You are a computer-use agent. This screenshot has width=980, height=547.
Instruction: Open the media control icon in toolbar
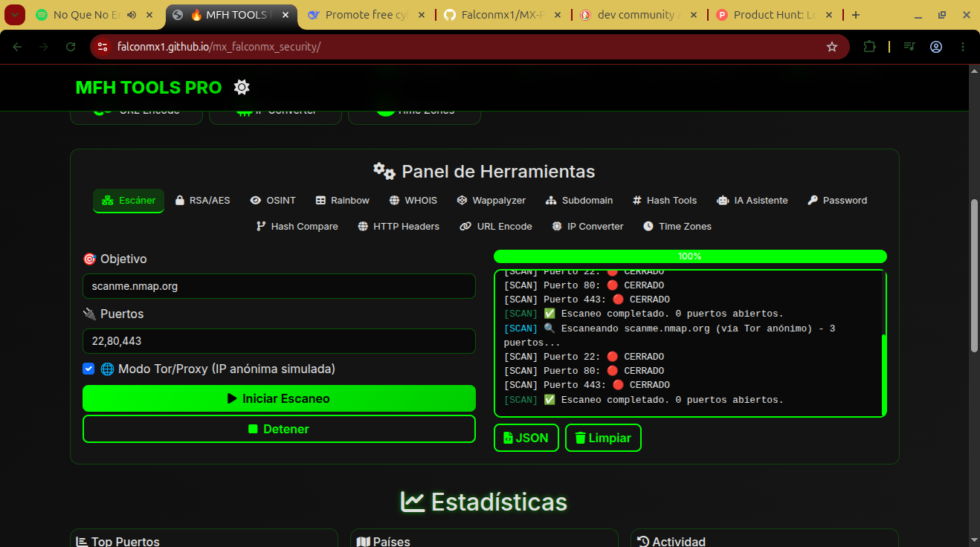point(909,47)
